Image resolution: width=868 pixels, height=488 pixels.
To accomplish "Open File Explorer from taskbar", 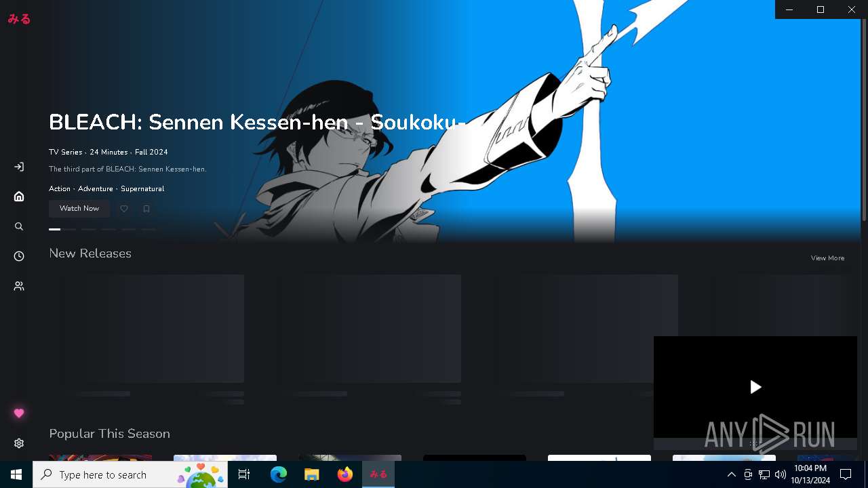I will [311, 474].
